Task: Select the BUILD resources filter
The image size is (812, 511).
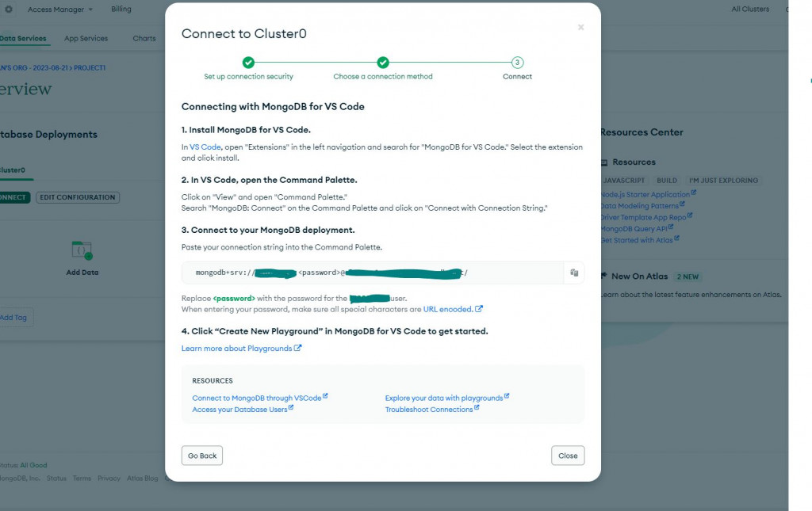Action: (666, 181)
